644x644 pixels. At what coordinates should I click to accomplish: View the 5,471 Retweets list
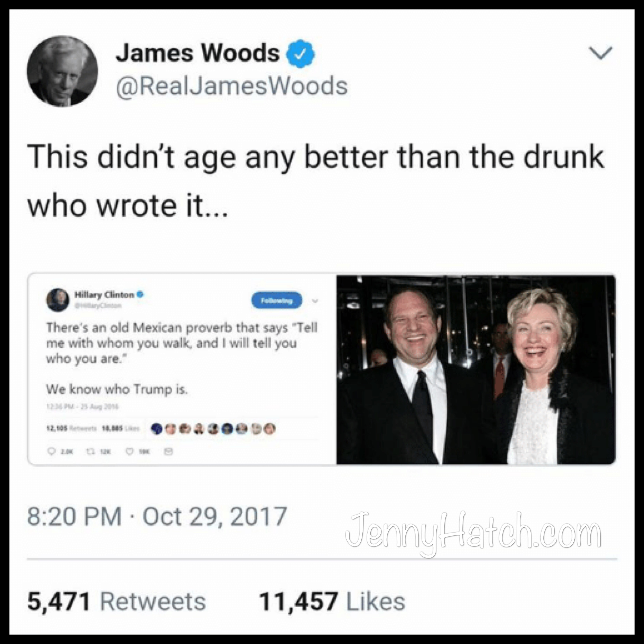117,602
